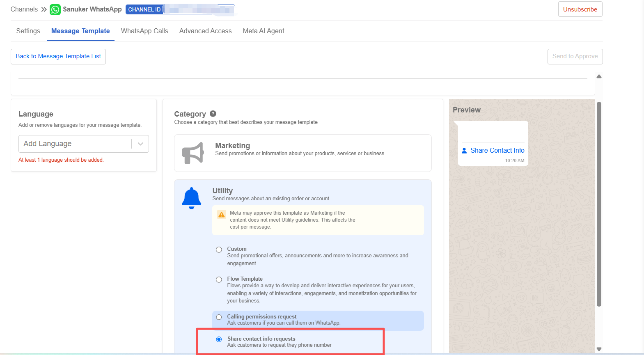This screenshot has width=644, height=355.
Task: Open the Category help question mark icon
Action: coord(213,114)
